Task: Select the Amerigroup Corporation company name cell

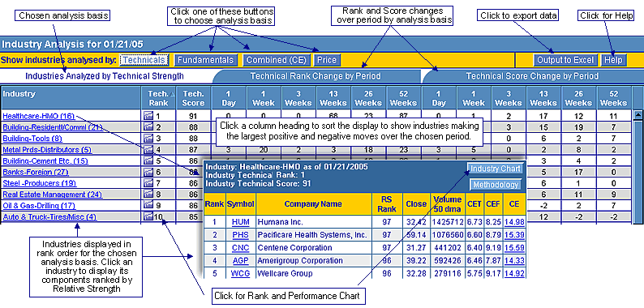Action: pos(313,260)
